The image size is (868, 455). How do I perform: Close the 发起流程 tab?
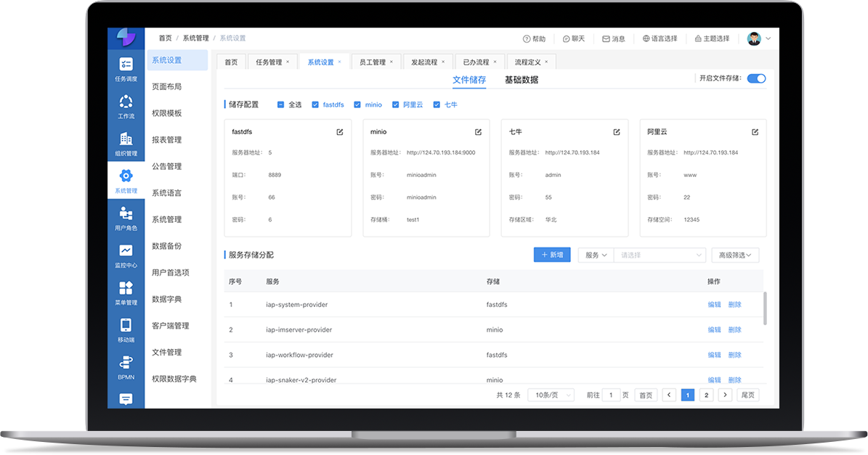pos(443,62)
